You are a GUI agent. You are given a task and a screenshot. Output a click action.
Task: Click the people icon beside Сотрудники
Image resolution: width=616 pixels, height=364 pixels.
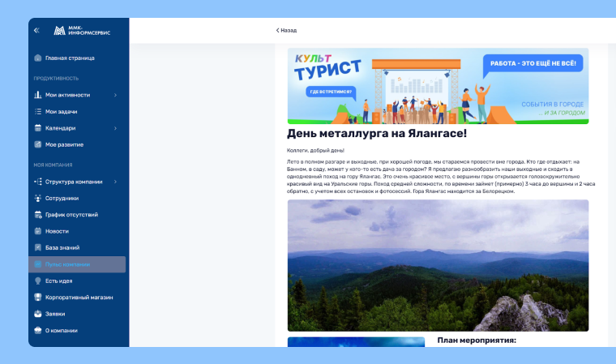(x=38, y=198)
